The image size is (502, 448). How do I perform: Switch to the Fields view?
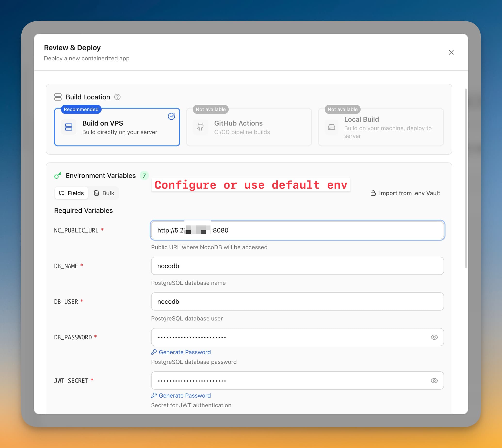(x=71, y=193)
